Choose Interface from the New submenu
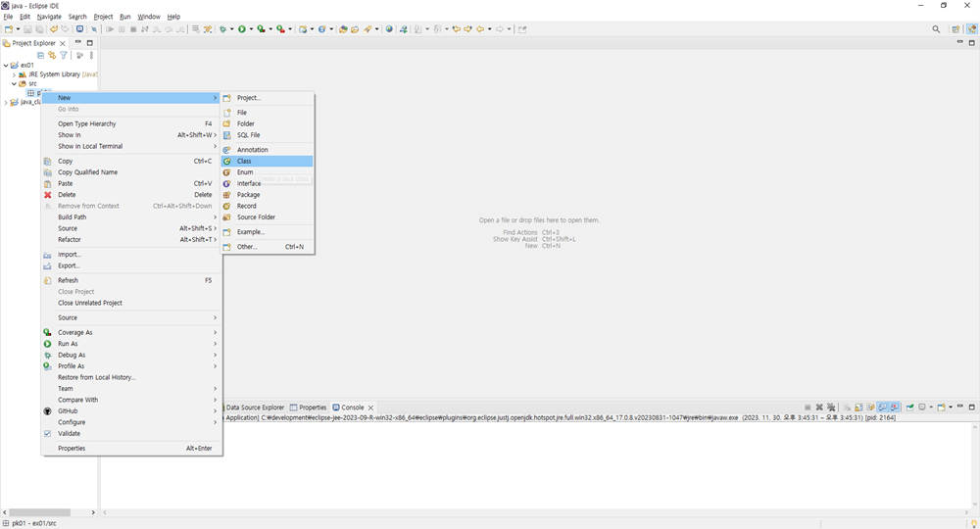Image resolution: width=980 pixels, height=529 pixels. (x=268, y=183)
